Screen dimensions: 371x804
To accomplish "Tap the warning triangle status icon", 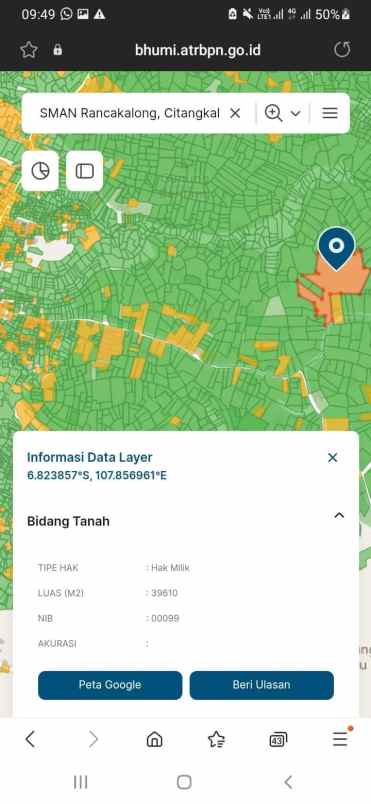I will click(99, 14).
